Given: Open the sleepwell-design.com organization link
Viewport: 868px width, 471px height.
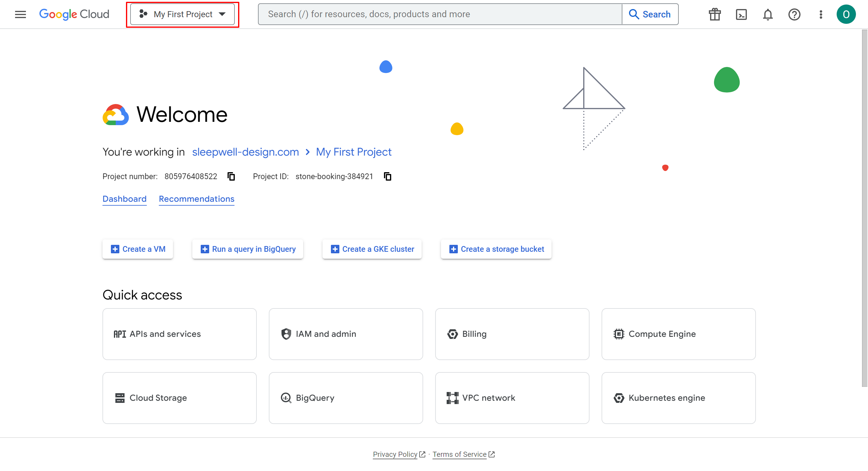Looking at the screenshot, I should point(245,152).
